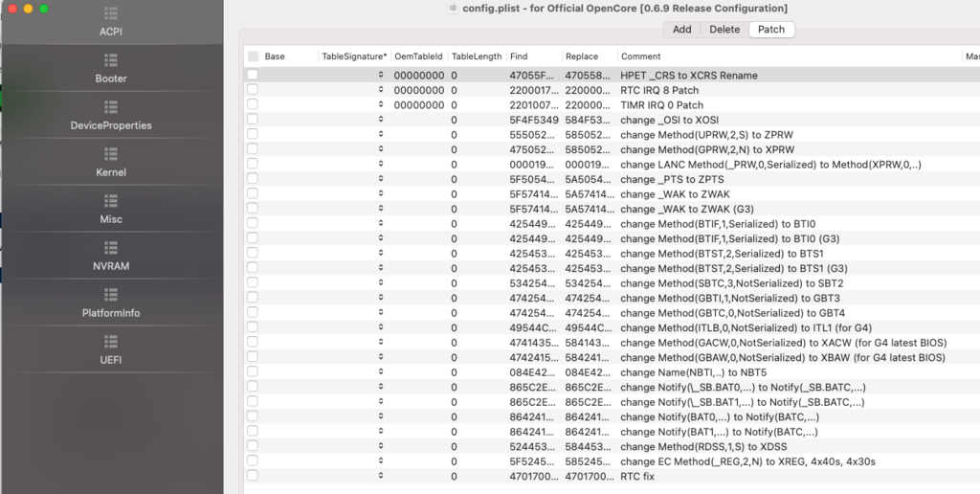This screenshot has width=980, height=494.
Task: Select the PlatformInfo sidebar icon
Action: coord(111,295)
